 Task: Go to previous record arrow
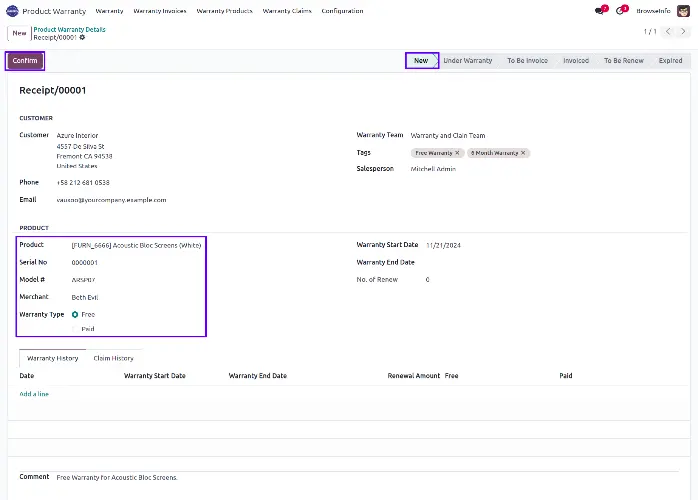tap(667, 32)
